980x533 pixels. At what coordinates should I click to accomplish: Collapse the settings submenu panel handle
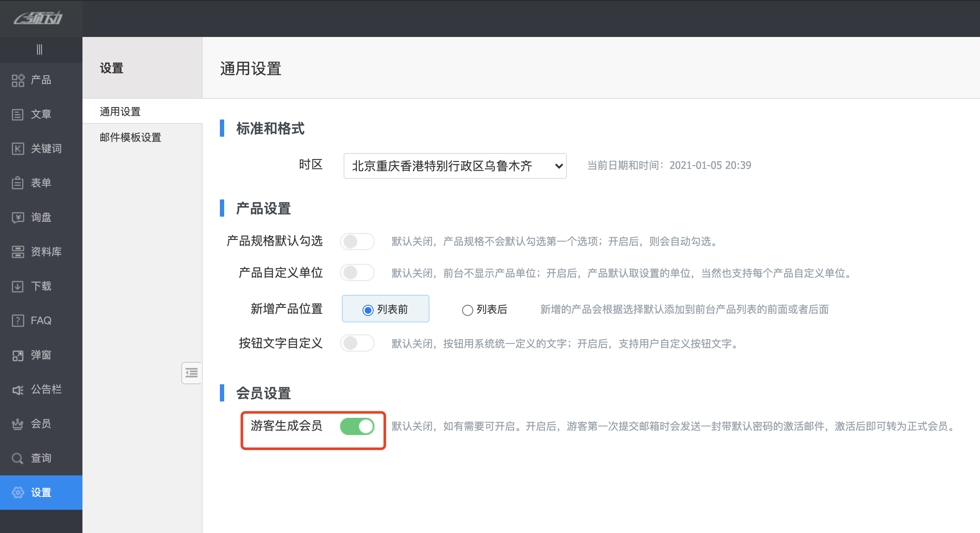(x=191, y=373)
